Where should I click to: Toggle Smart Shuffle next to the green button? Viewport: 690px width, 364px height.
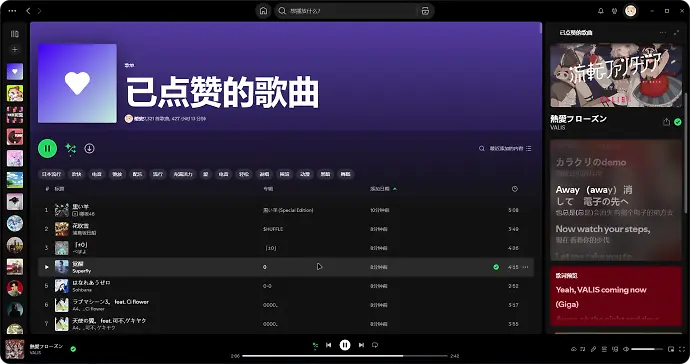pos(70,149)
